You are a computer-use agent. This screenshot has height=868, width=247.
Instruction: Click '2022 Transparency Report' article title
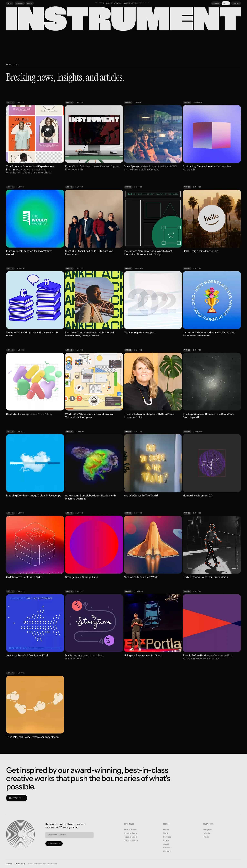(x=140, y=333)
